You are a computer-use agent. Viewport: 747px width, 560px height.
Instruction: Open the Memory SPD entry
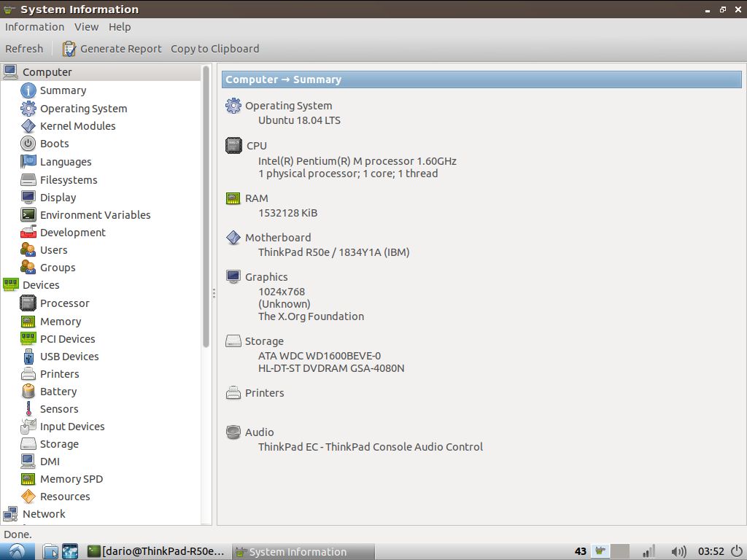[x=71, y=479]
